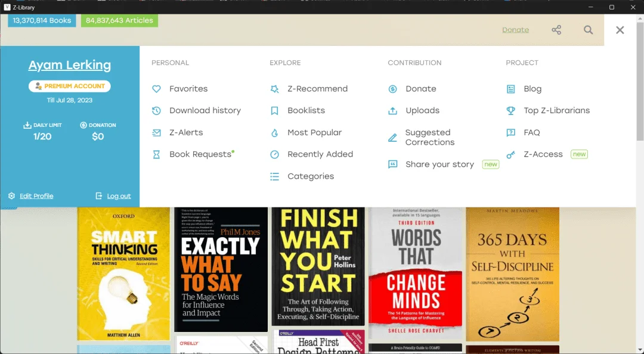
Task: Click the question mark icon beside FAQ
Action: point(510,133)
